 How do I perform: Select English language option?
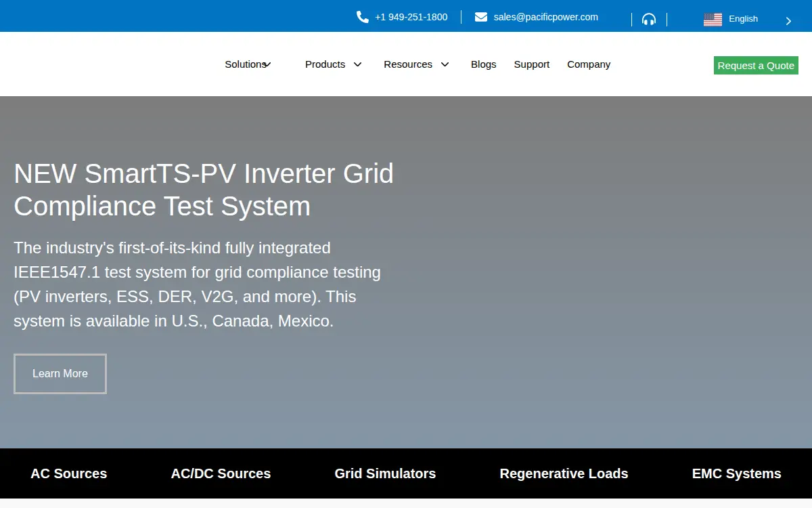point(743,19)
